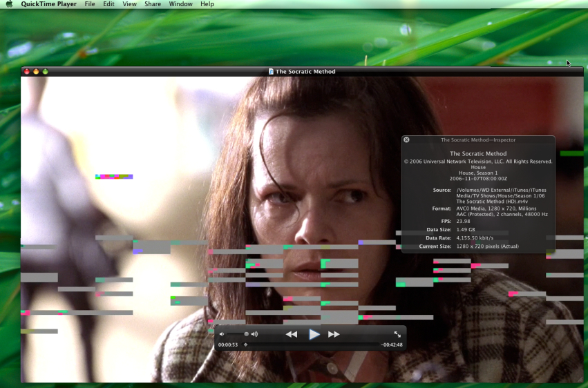Screen dimensions: 588x388
Task: Open the Window menu
Action: point(181,4)
